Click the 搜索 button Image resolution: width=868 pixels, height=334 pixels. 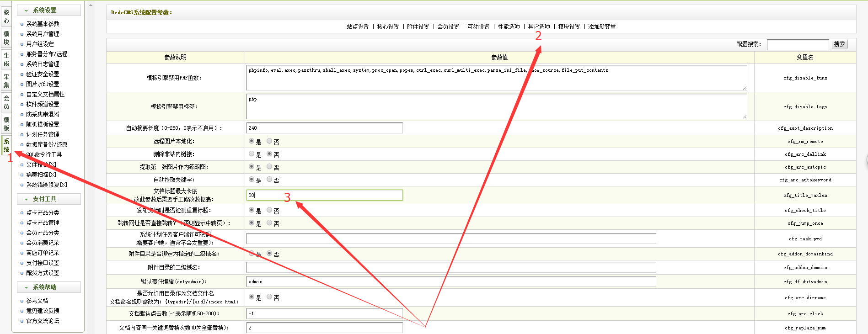click(839, 44)
